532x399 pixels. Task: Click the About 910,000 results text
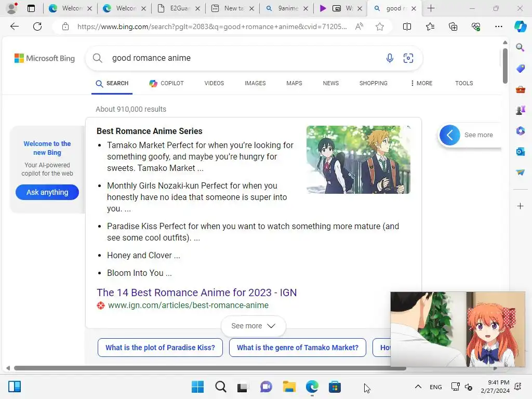131,109
